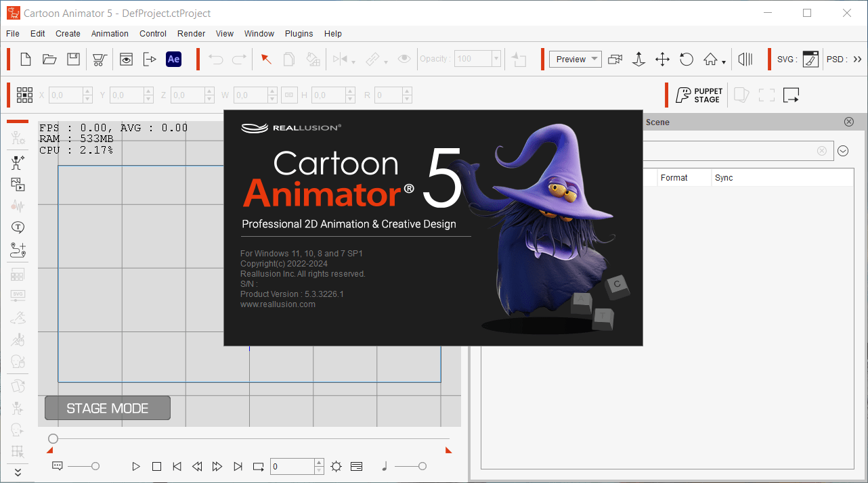Screen dimensions: 868x483
Task: Open the Home camera dropdown arrow
Action: point(724,62)
